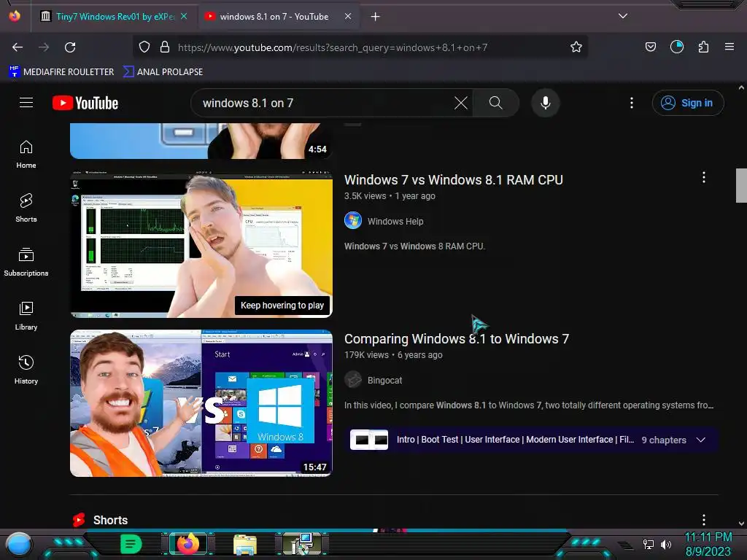Open the volume speaker tray icon
The width and height of the screenshot is (747, 560).
[666, 544]
